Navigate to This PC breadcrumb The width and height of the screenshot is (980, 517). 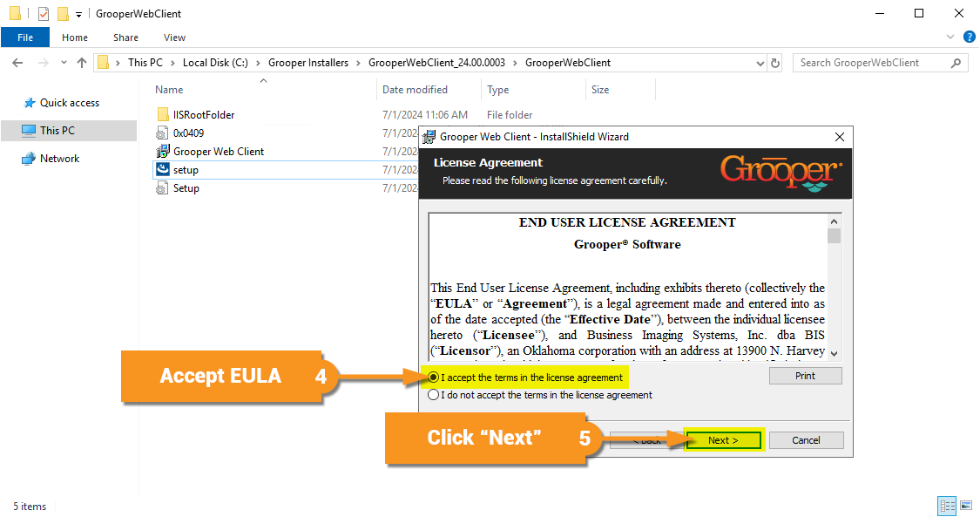pyautogui.click(x=145, y=63)
